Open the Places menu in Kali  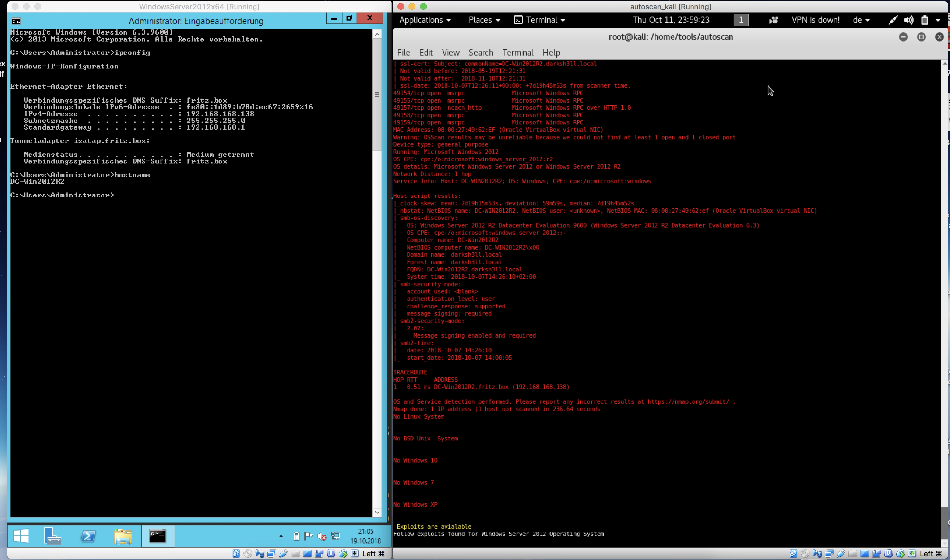484,20
